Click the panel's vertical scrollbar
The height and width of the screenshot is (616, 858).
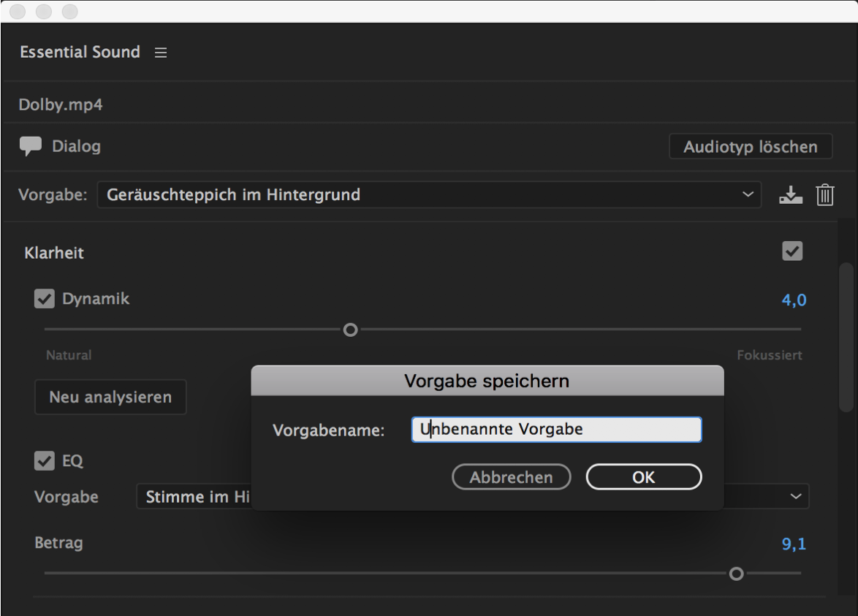point(846,336)
